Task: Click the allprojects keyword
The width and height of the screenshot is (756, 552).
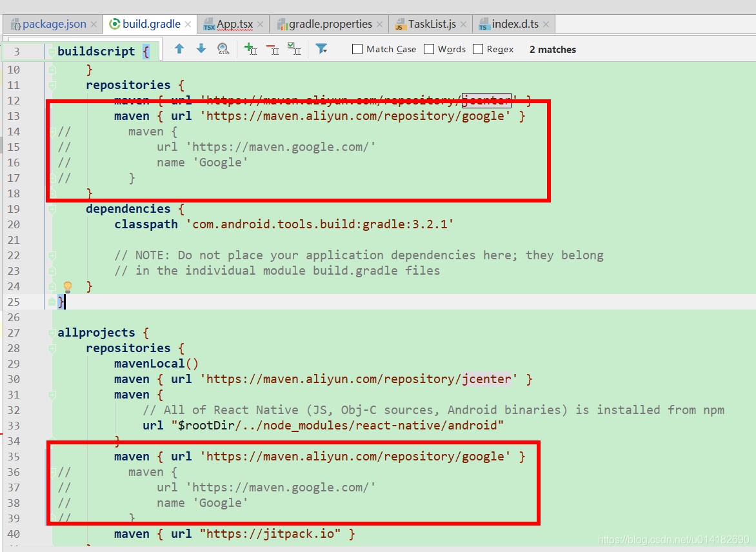Action: pos(96,333)
